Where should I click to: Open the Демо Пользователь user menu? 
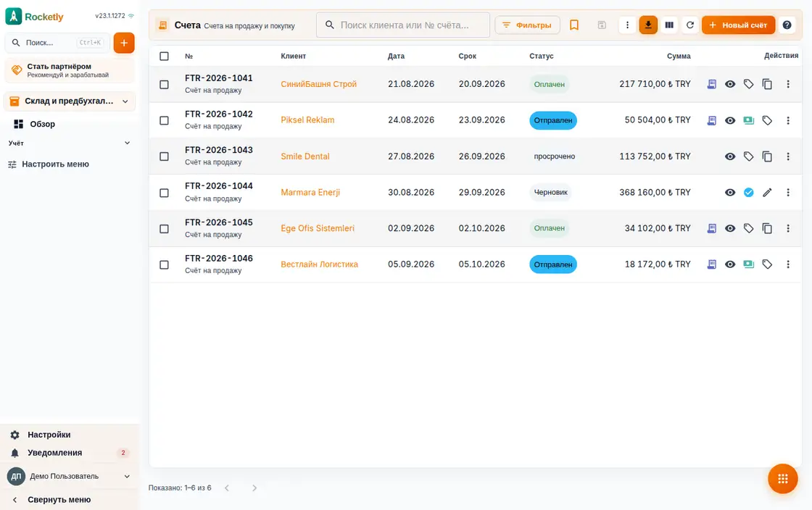pyautogui.click(x=70, y=477)
